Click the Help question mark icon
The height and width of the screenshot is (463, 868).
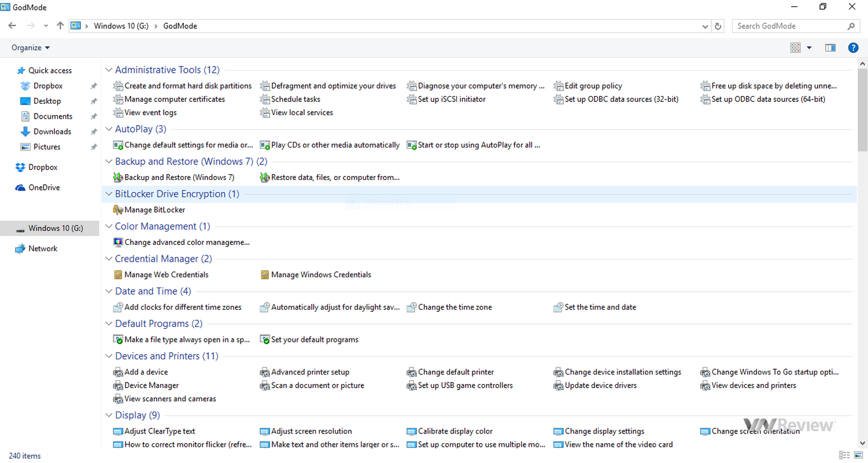tap(853, 47)
